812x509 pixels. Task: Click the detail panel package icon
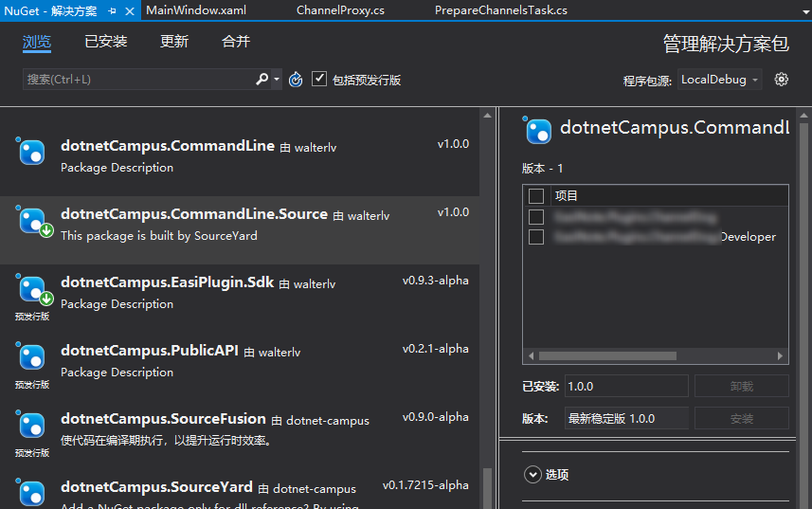[537, 130]
